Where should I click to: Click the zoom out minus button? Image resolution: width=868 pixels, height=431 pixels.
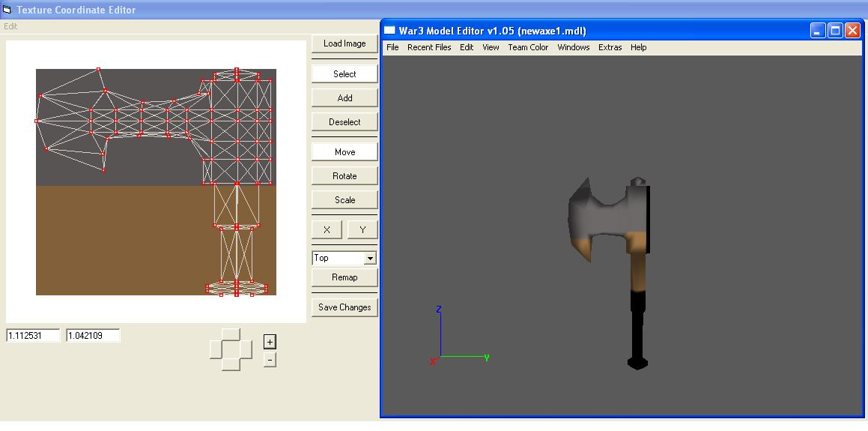pyautogui.click(x=270, y=360)
